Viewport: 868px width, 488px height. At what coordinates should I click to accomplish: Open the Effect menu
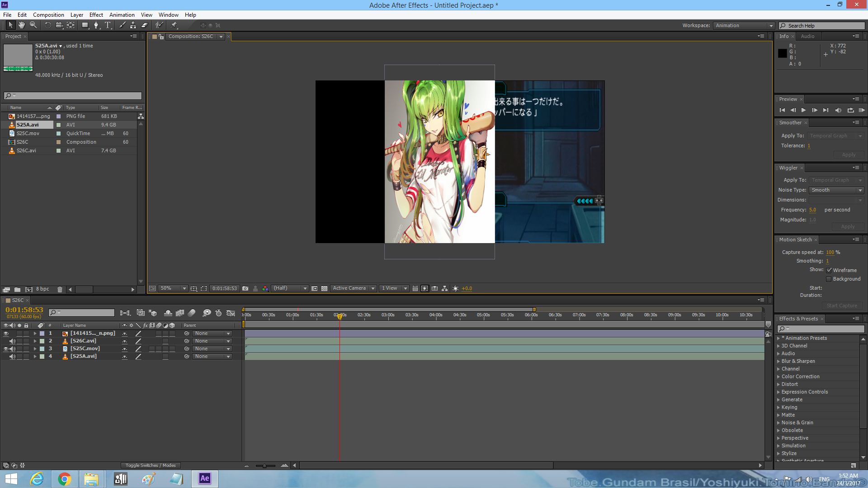pyautogui.click(x=96, y=15)
